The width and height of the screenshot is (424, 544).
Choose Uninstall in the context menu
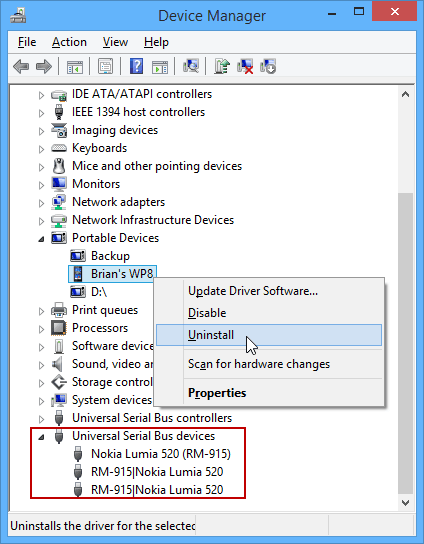click(x=269, y=335)
